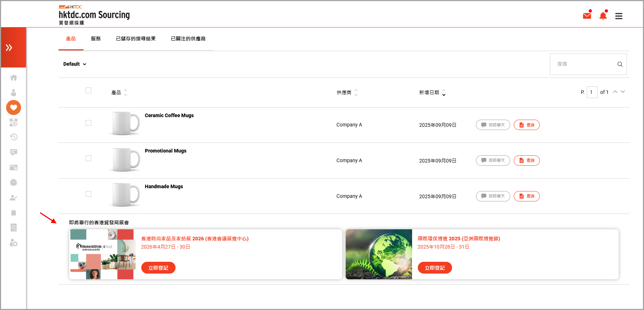The image size is (644, 310).
Task: Go to next page with down chevron
Action: point(623,92)
